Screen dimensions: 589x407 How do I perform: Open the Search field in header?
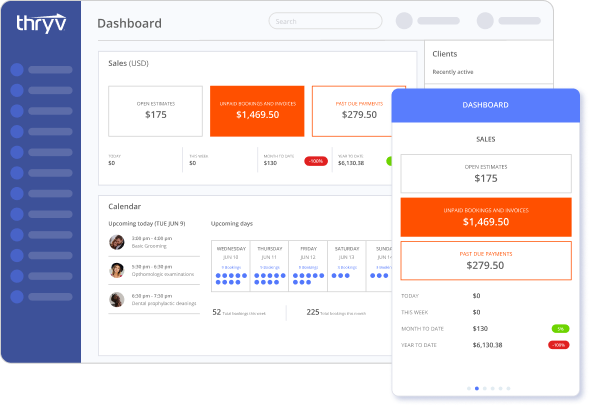[325, 21]
